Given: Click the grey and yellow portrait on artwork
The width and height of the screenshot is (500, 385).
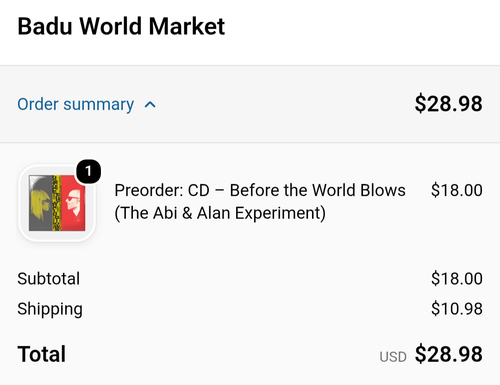Looking at the screenshot, I should [40, 203].
